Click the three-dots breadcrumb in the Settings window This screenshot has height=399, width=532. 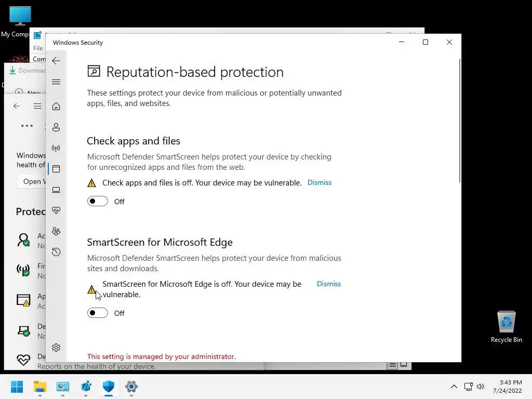pos(27,126)
